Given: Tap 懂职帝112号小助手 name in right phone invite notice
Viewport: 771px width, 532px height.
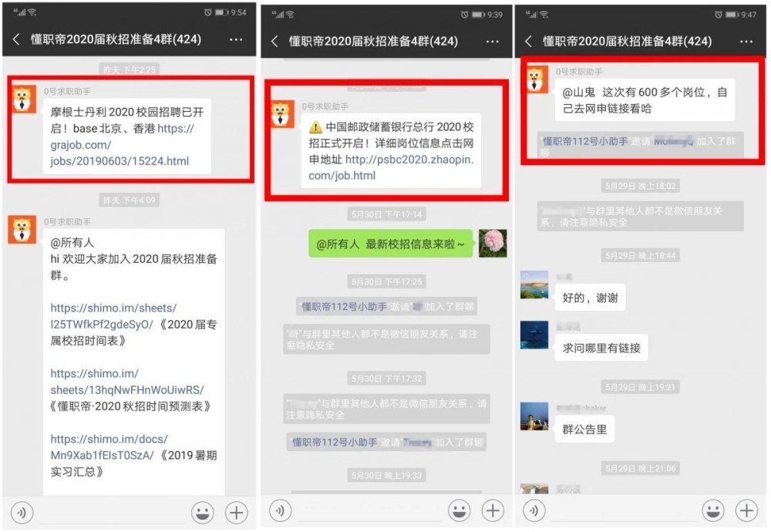Looking at the screenshot, I should tap(585, 142).
